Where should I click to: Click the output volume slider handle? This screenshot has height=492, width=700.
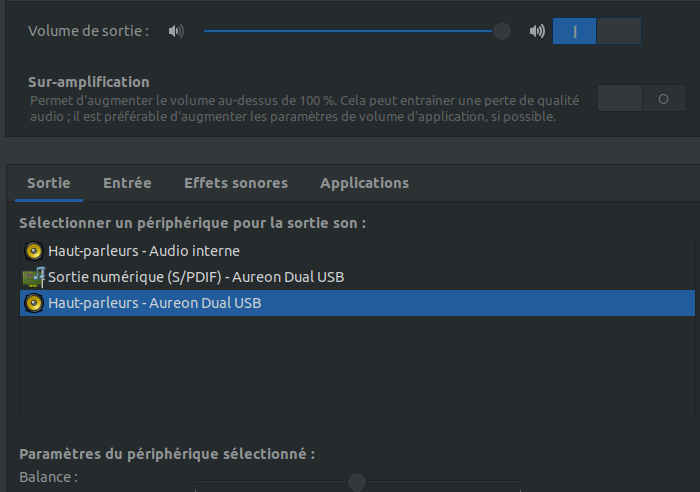[502, 31]
